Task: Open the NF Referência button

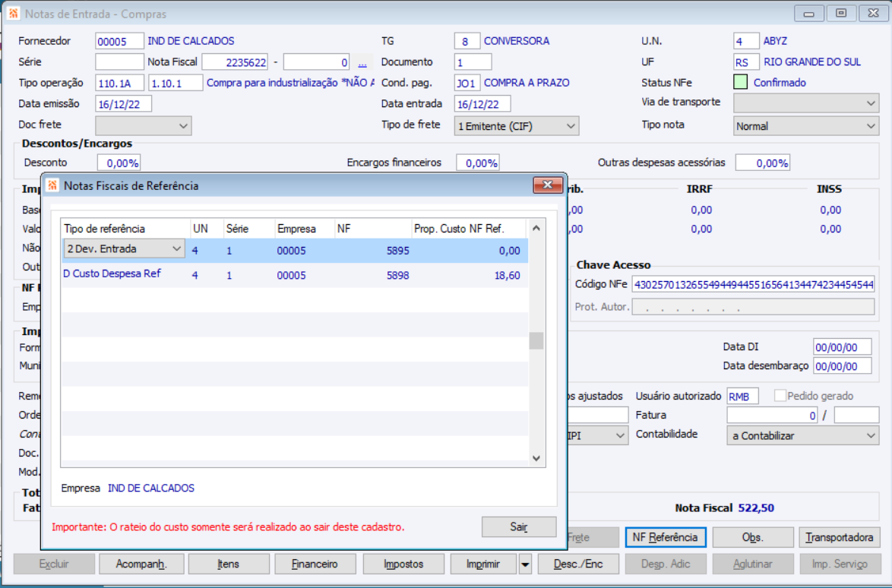Action: click(x=665, y=537)
